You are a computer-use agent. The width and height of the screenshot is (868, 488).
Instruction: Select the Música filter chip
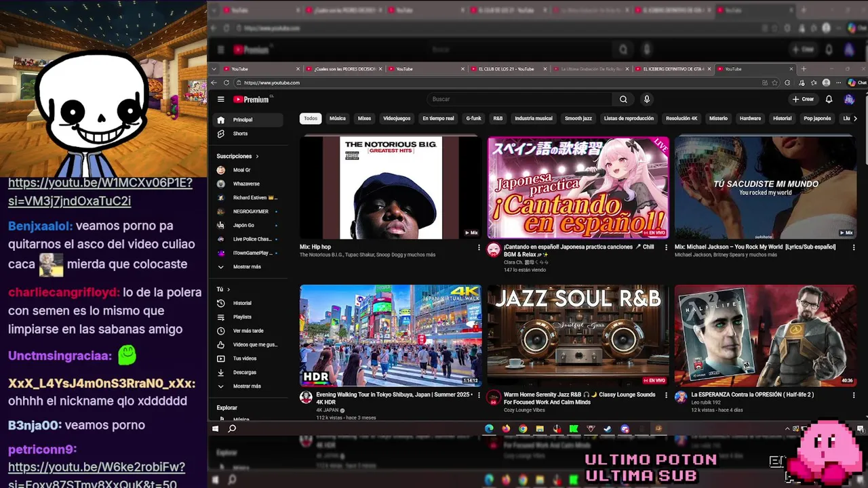(x=338, y=119)
